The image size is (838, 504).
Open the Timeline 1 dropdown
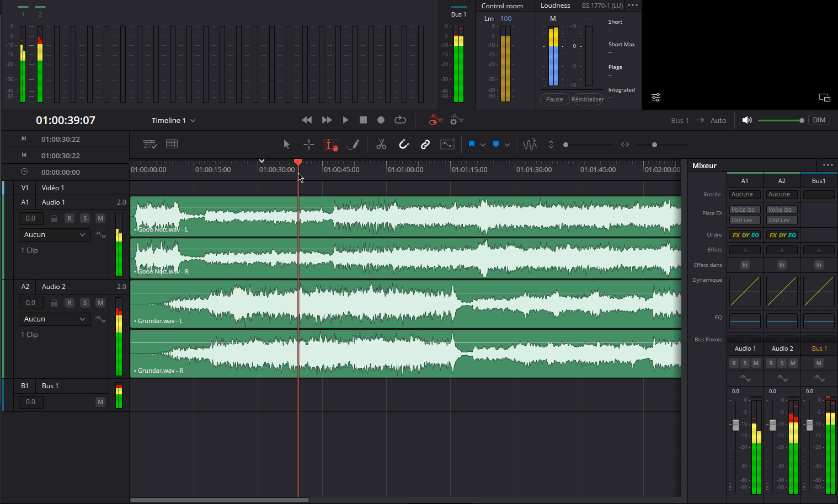tap(193, 120)
